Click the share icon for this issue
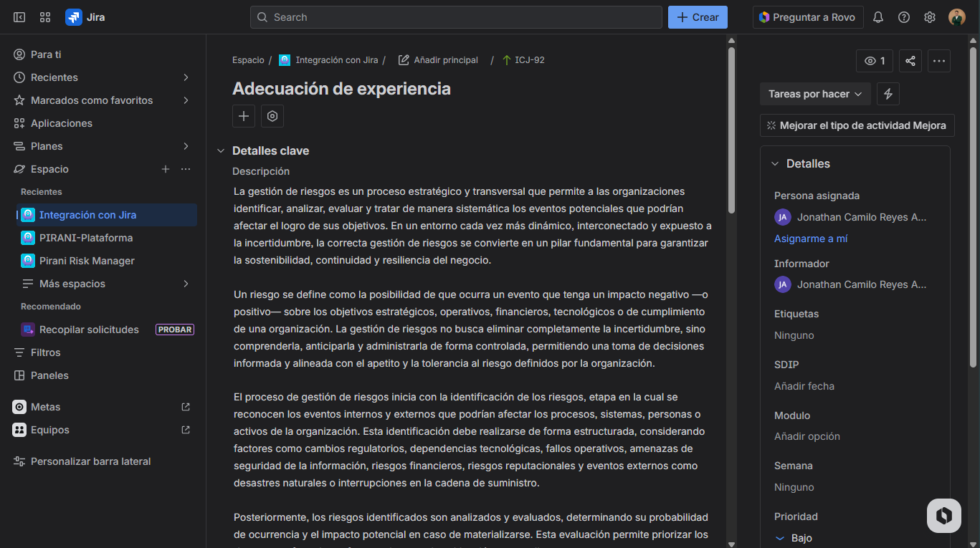 [x=910, y=61]
